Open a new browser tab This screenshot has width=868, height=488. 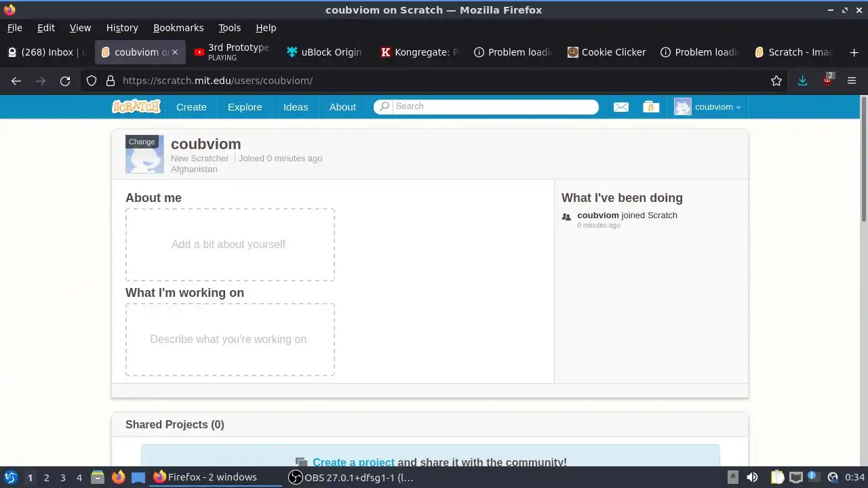point(852,52)
